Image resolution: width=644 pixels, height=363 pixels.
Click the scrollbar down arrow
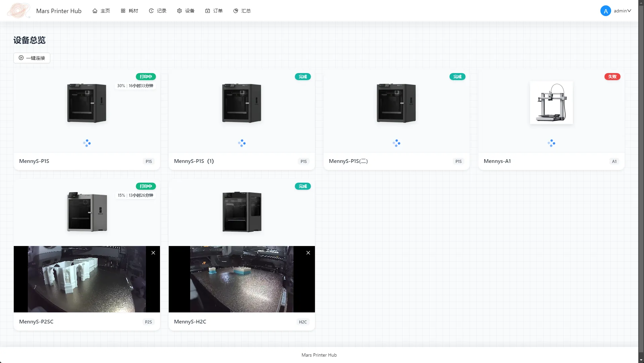(x=641, y=360)
